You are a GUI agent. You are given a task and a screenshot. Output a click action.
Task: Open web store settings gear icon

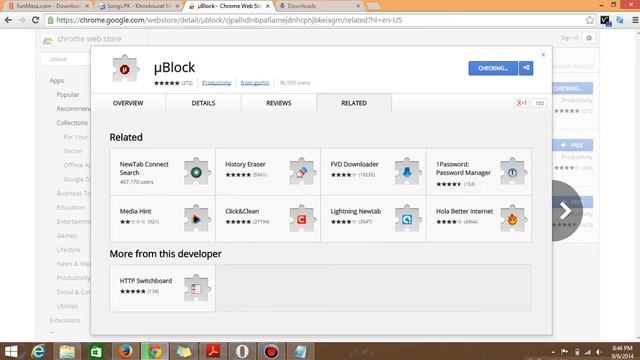tap(589, 38)
